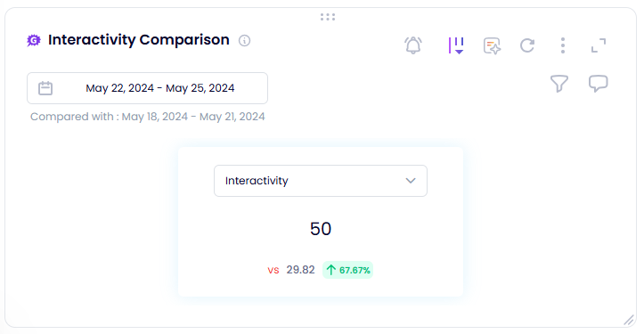Open the May 22 - May 25 date range picker
Viewport: 644px width, 334px height.
coord(148,88)
